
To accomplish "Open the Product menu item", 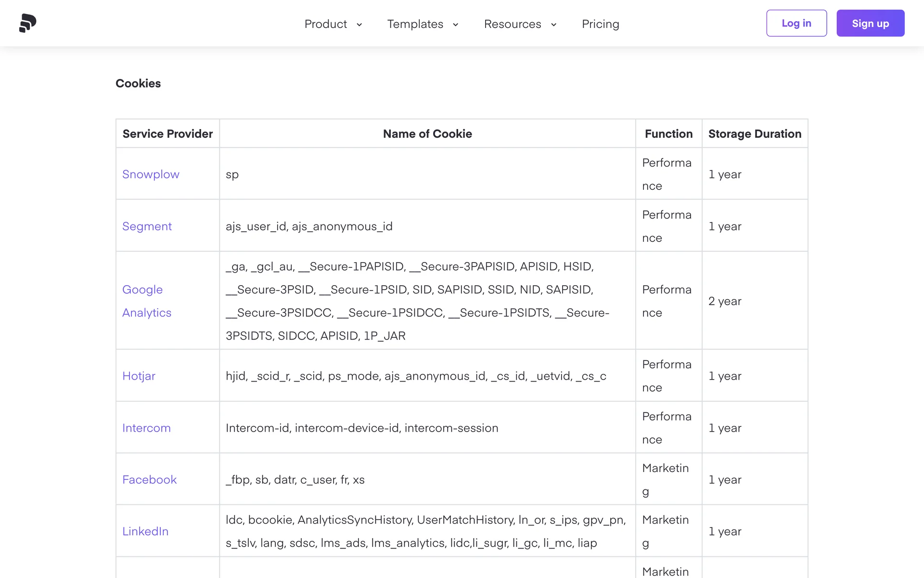I will (x=326, y=24).
